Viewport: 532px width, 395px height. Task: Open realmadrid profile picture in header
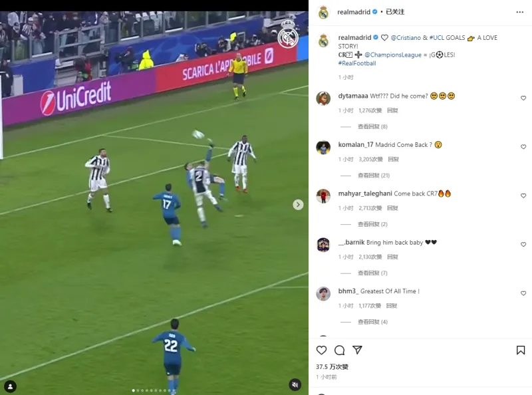click(x=323, y=13)
